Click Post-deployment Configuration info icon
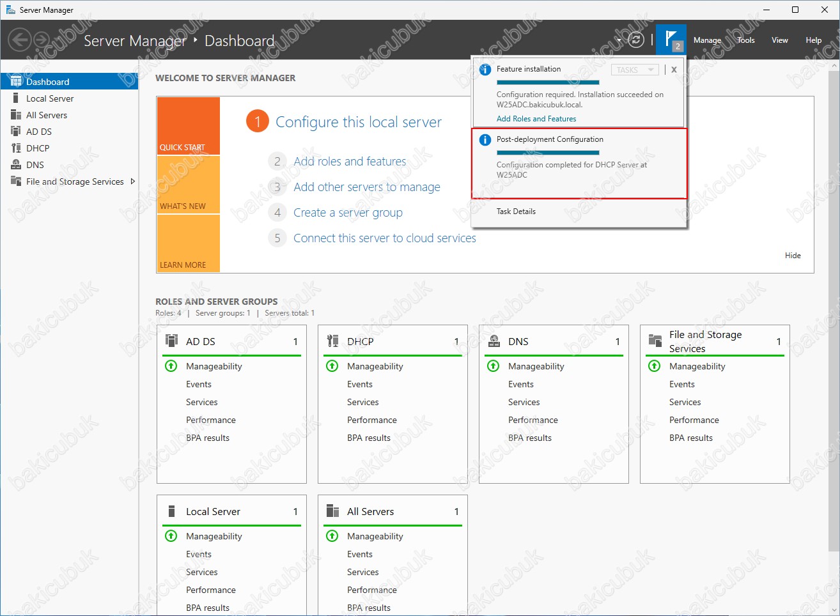 pyautogui.click(x=485, y=140)
